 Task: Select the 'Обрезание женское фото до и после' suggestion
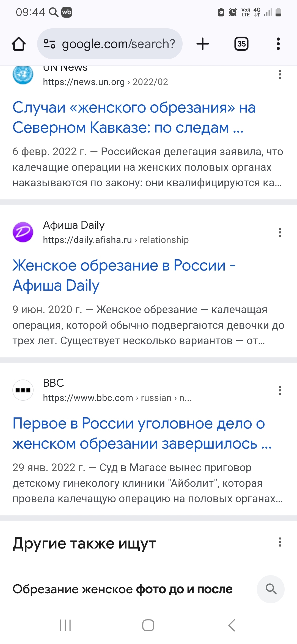click(x=123, y=589)
